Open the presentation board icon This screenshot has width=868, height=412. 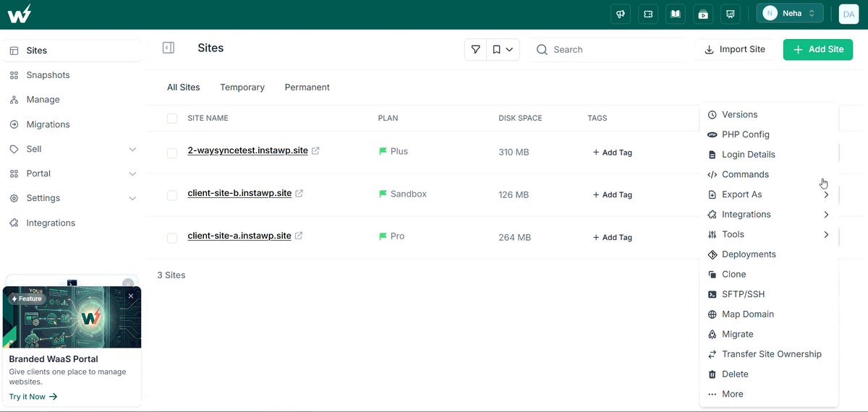click(x=731, y=14)
